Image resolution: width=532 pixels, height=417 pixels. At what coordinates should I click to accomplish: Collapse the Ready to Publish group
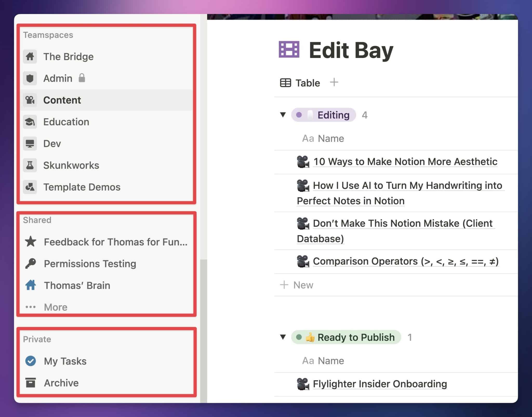pos(283,337)
